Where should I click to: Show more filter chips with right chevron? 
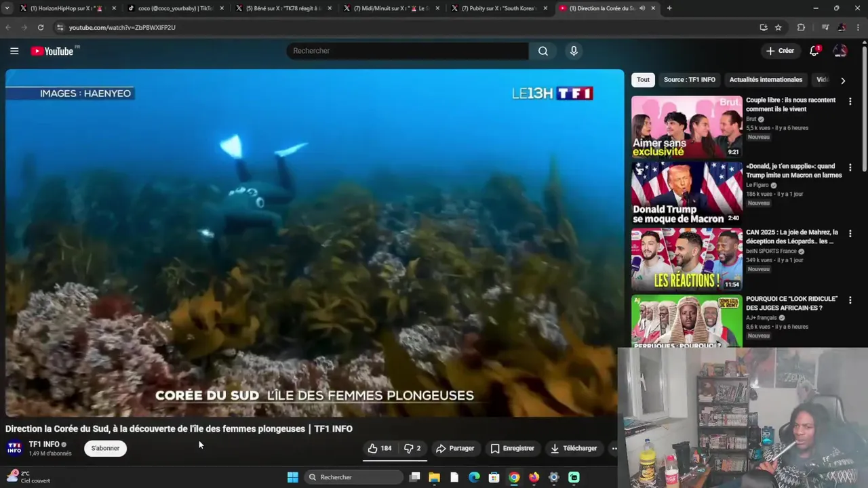click(x=843, y=81)
